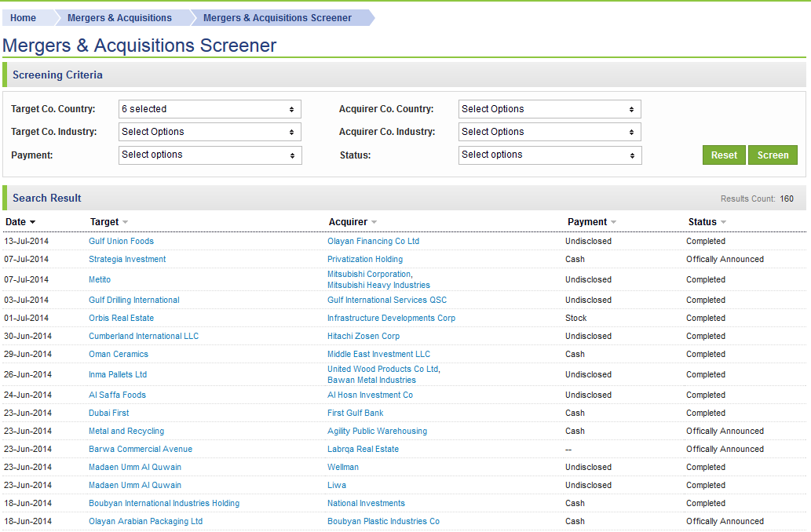Screen dimensions: 811x532
Task: Open Oman Ceramics target link
Action: coord(119,354)
